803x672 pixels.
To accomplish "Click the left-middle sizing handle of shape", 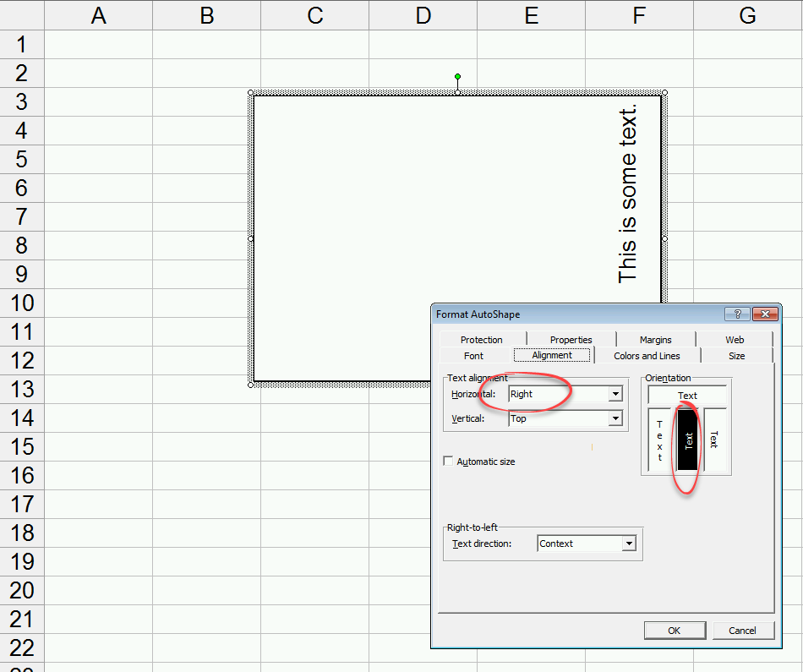I will point(250,238).
